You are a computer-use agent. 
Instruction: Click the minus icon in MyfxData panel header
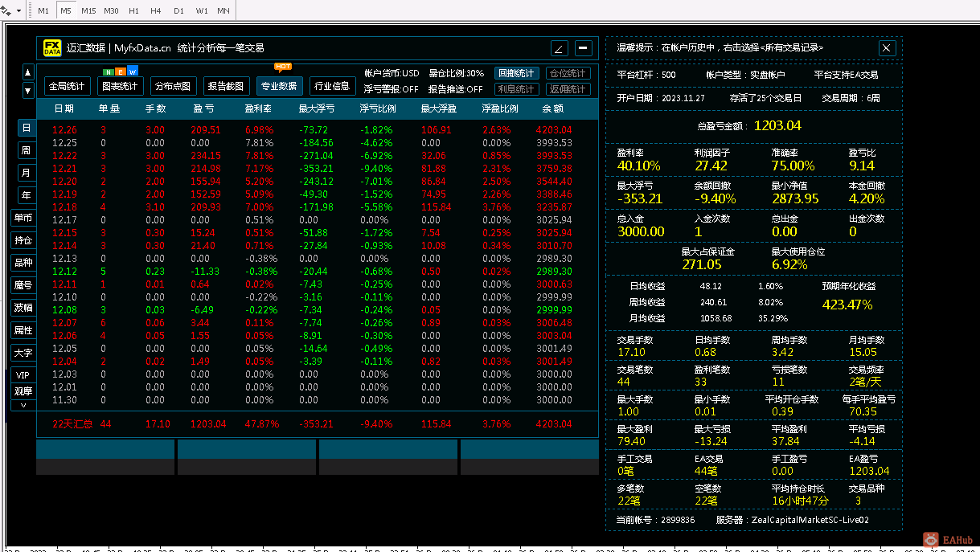click(584, 48)
